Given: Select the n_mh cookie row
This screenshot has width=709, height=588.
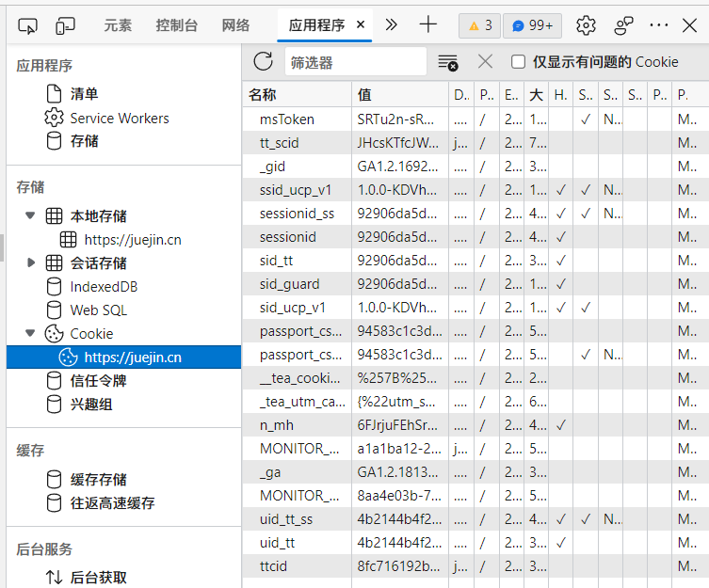Looking at the screenshot, I should click(475, 425).
